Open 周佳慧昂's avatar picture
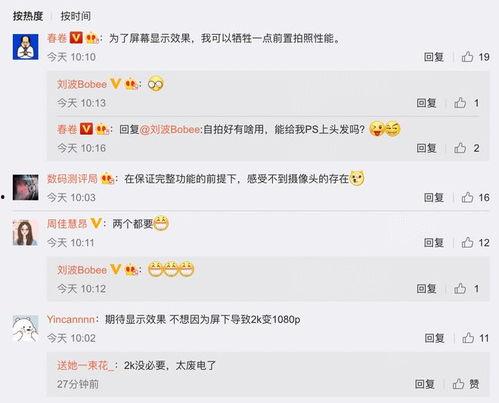This screenshot has width=499, height=403. (25, 233)
